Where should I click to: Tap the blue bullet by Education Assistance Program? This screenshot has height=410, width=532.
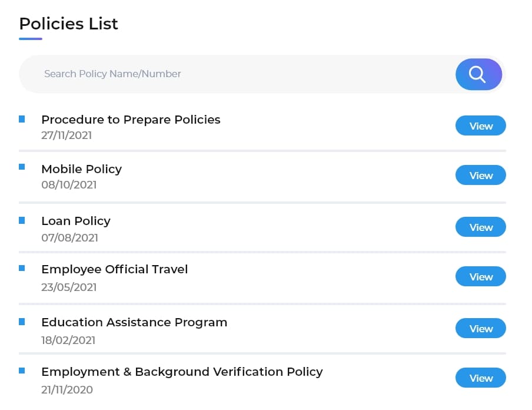pos(22,322)
